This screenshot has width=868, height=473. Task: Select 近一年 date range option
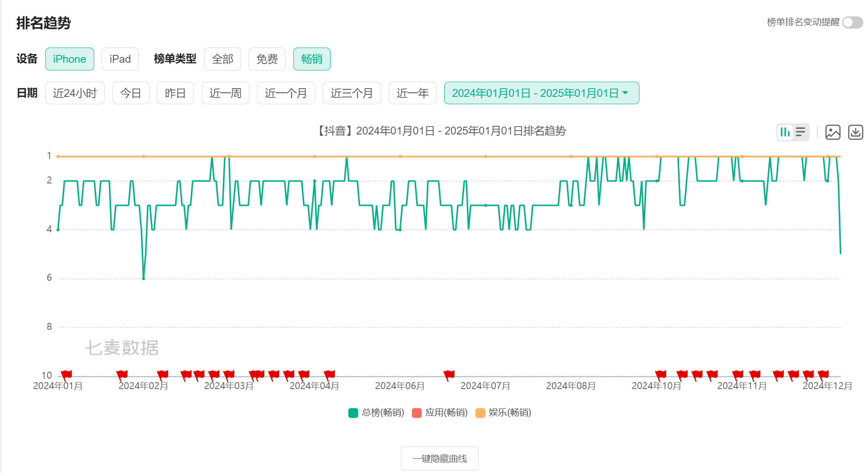pos(412,93)
